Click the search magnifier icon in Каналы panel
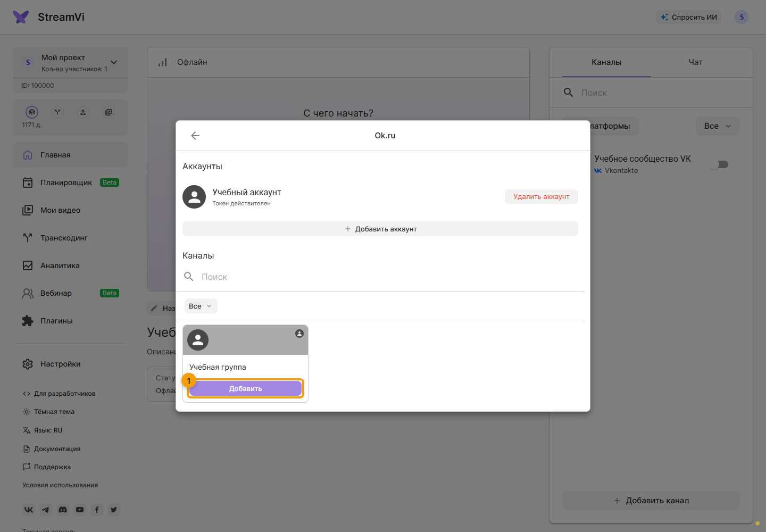 click(x=569, y=93)
